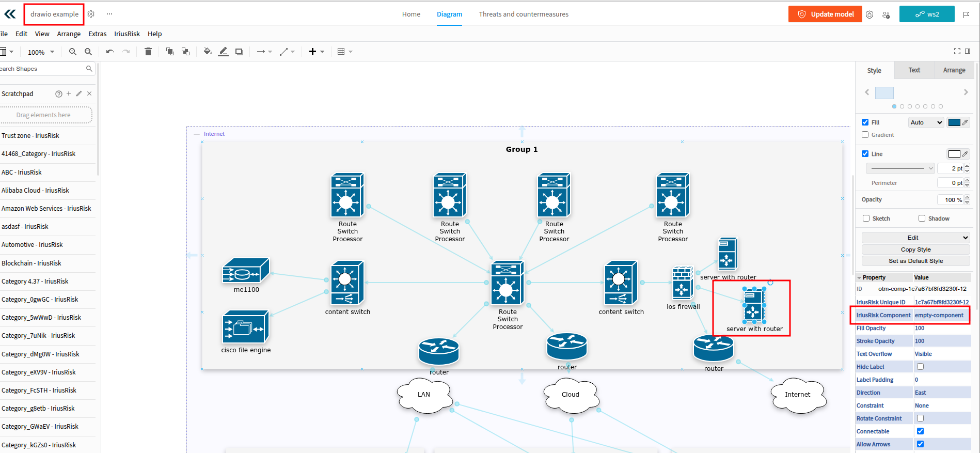Click fullscreen icon in toolbar
The width and height of the screenshot is (980, 453).
957,51
